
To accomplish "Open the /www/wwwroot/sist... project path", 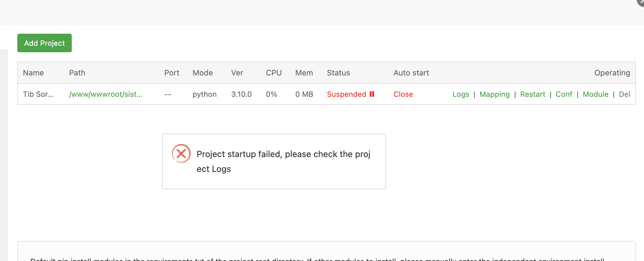I will click(105, 94).
